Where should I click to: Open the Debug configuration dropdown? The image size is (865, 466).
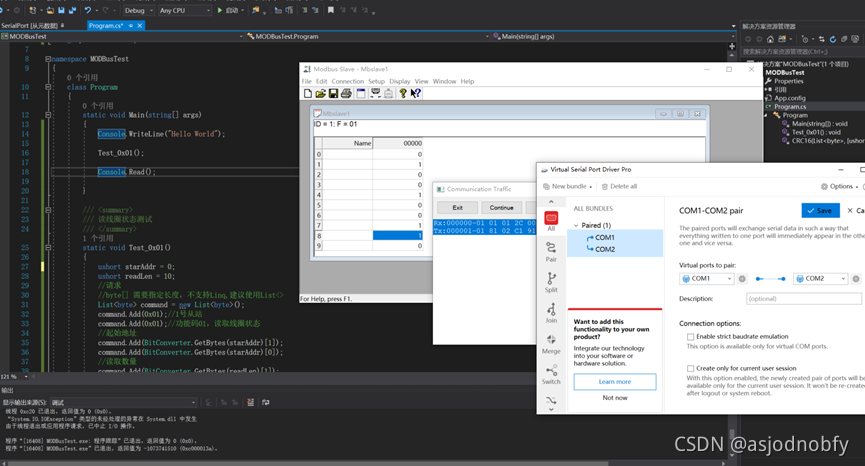(136, 10)
